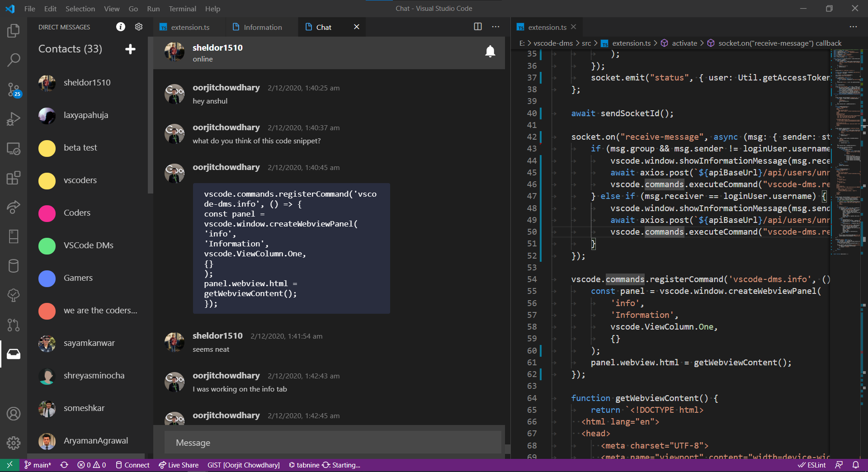The height and width of the screenshot is (472, 868).
Task: Open the notifications bell in status bar
Action: pos(856,465)
